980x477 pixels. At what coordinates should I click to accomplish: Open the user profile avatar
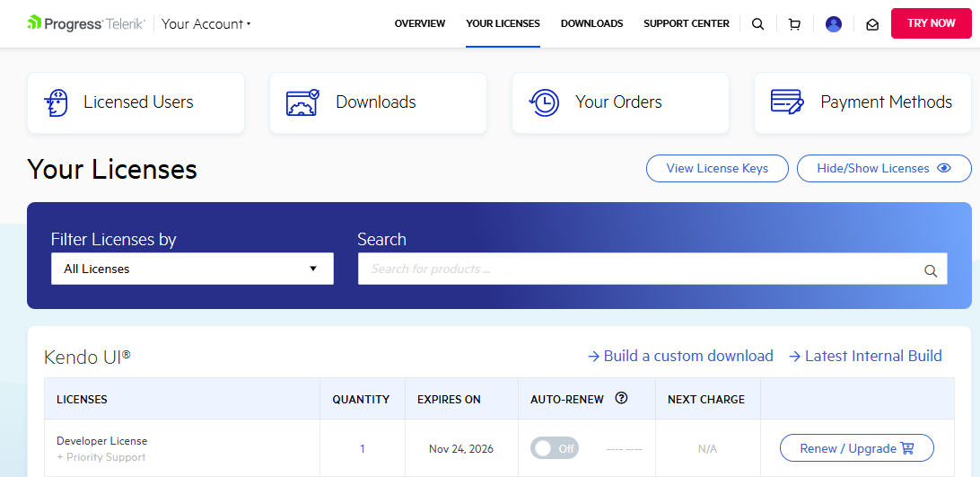833,24
